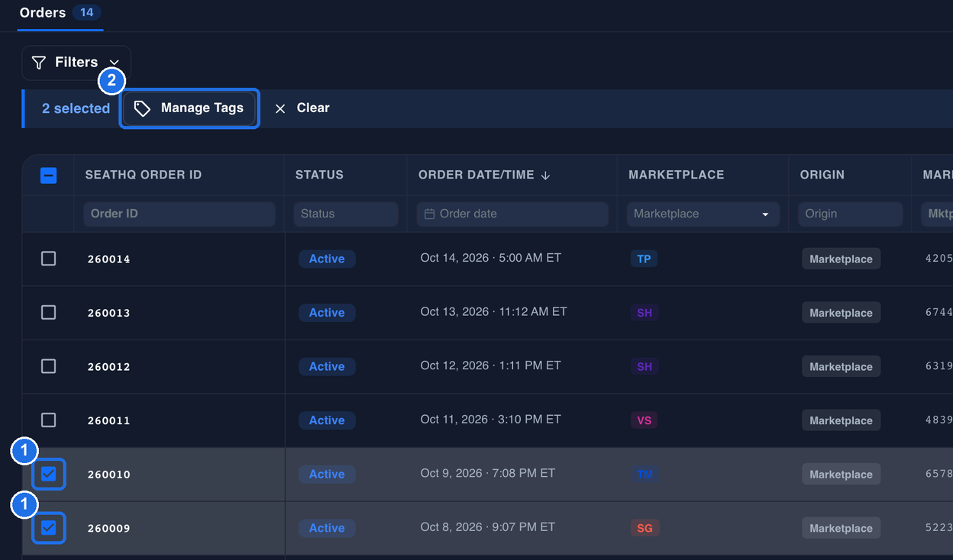Clear the current selection
Viewport: 953px width, 560px height.
click(302, 108)
